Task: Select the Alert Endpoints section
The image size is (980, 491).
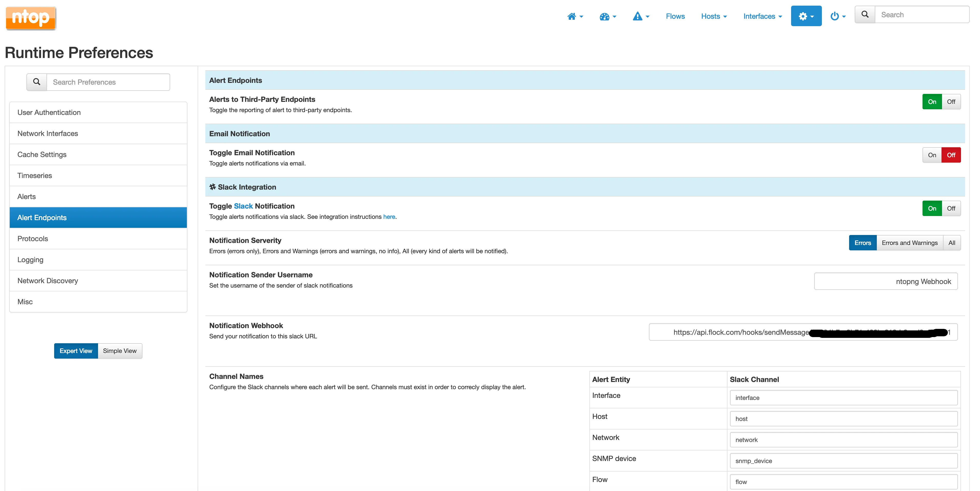Action: [x=98, y=218]
